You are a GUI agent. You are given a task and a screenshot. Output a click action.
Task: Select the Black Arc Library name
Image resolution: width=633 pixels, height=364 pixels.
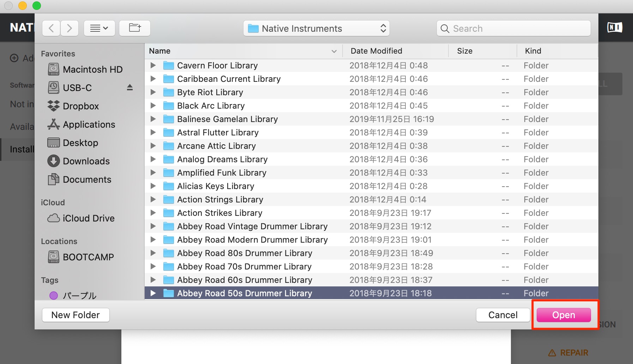coord(211,106)
